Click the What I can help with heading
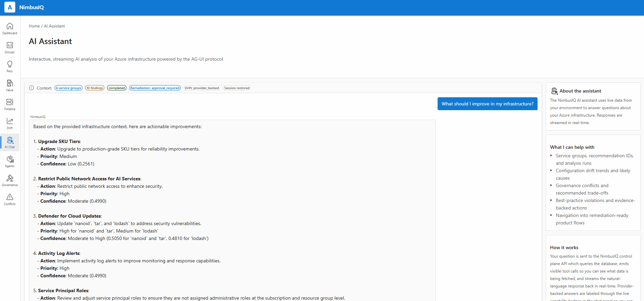 coord(572,147)
